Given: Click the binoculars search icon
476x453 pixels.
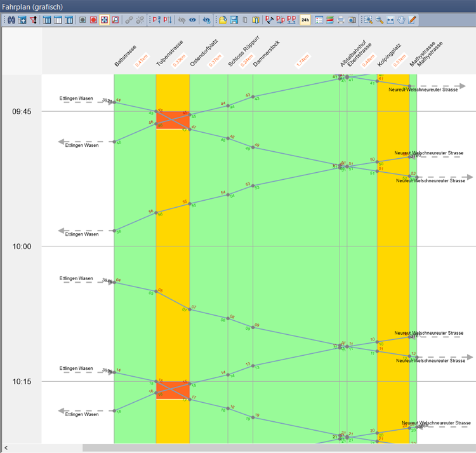Looking at the screenshot, I should pos(10,20).
